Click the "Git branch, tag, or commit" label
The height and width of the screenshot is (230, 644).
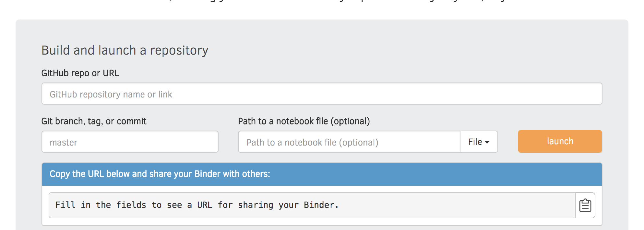(x=94, y=121)
